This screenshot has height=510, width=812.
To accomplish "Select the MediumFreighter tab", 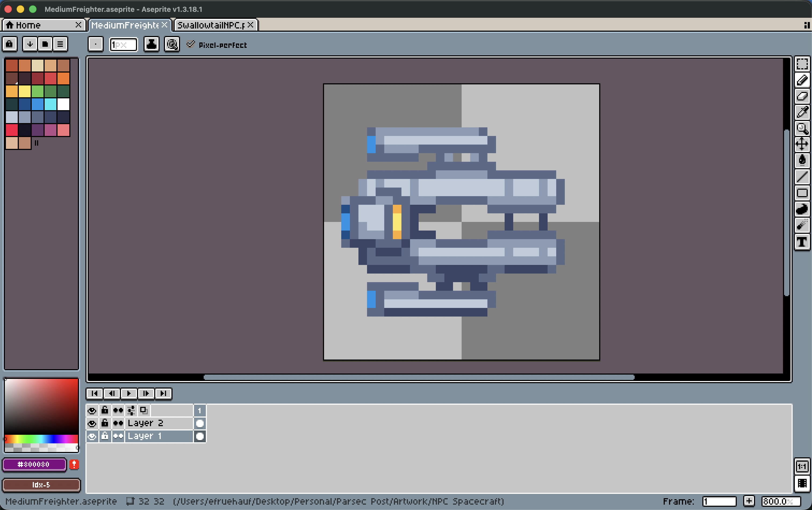I will click(130, 25).
